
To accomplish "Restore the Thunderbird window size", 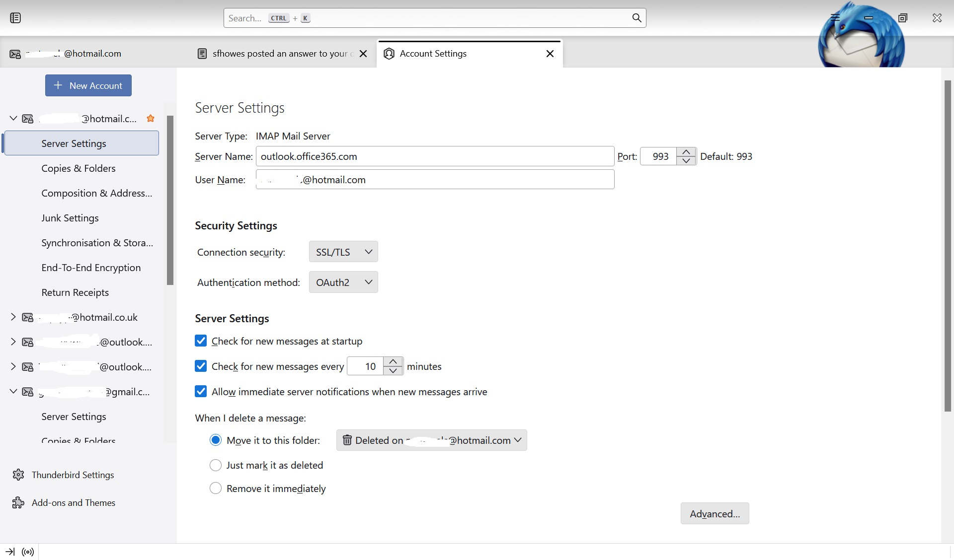I will 903,18.
